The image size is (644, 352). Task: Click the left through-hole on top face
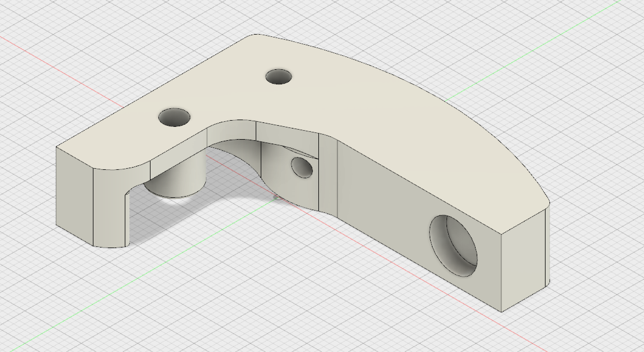click(174, 117)
